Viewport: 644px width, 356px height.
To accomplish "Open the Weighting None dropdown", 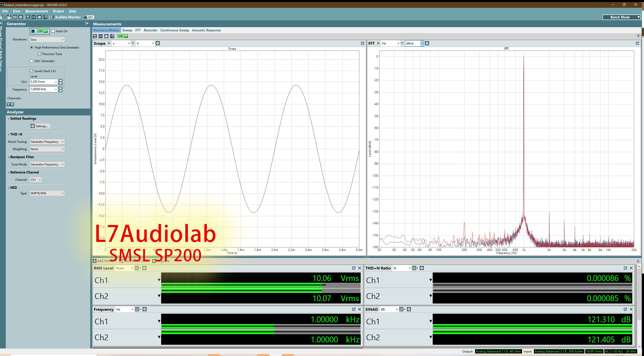I will coord(47,149).
